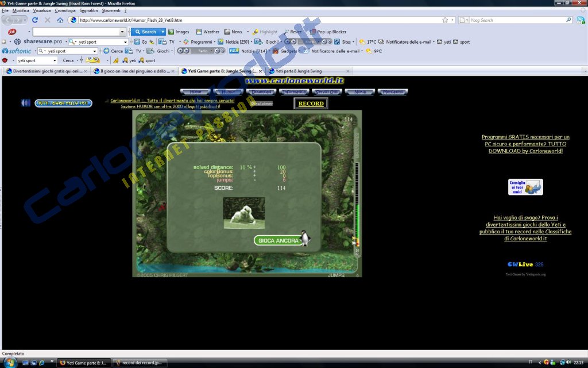Click the Consiglia ai tuoi amici banner
Screen dimensions: 588x368
click(x=525, y=187)
